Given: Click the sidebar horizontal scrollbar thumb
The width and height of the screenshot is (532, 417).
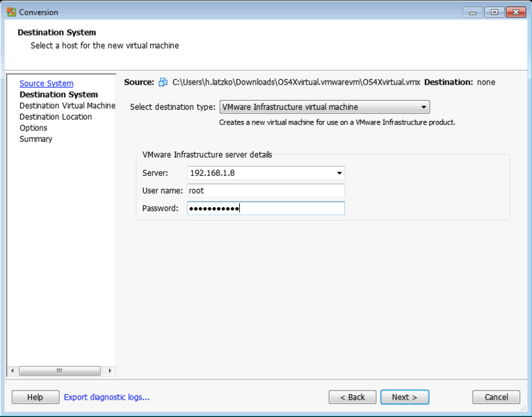Looking at the screenshot, I should (59, 371).
